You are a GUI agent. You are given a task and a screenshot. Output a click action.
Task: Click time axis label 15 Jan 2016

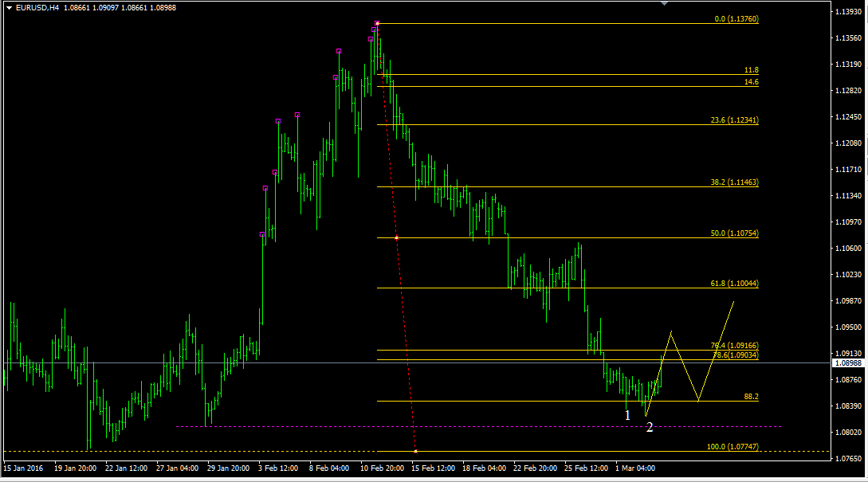coord(23,468)
